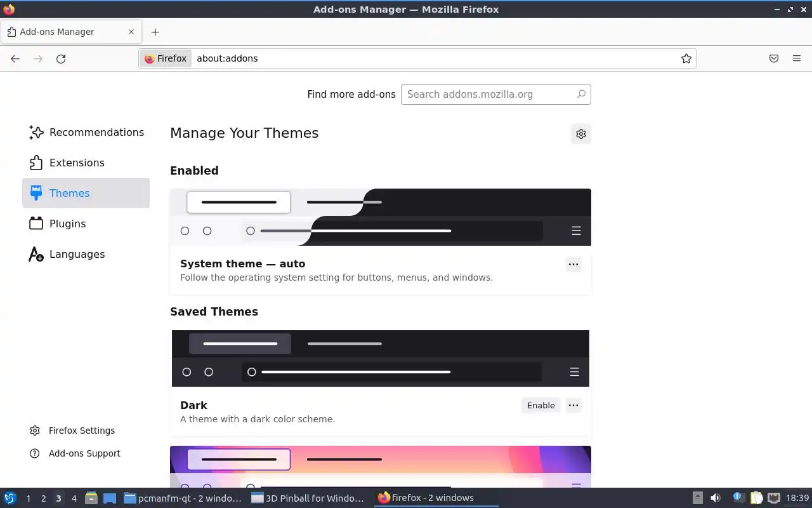812x508 pixels.
Task: Click the System theme preview image
Action: 381,217
